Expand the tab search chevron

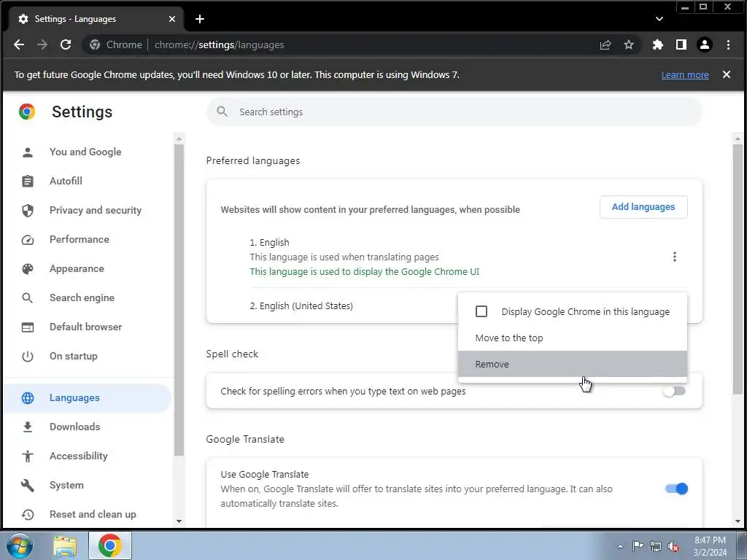659,19
